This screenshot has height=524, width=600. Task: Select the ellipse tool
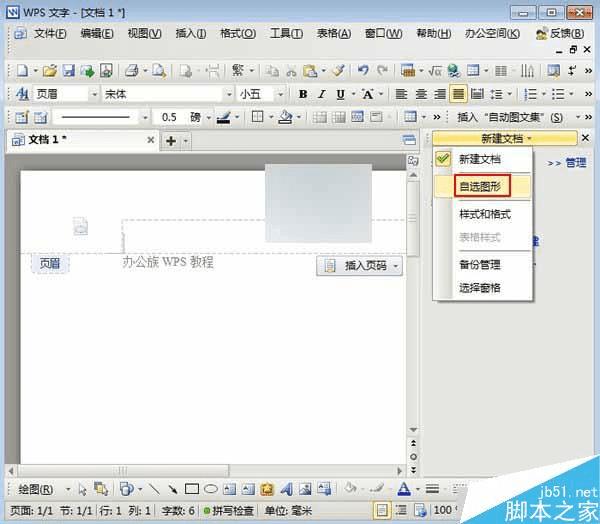211,489
